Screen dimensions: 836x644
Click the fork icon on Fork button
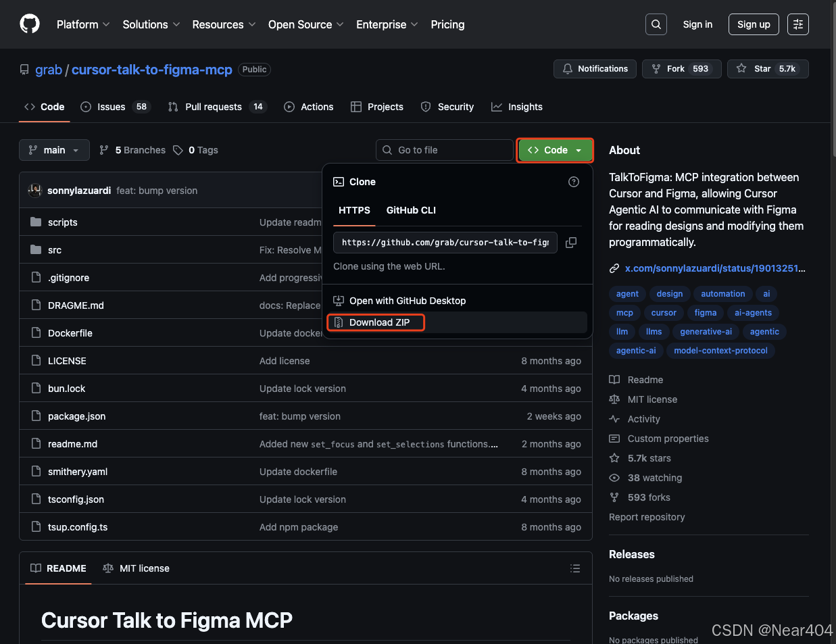656,68
